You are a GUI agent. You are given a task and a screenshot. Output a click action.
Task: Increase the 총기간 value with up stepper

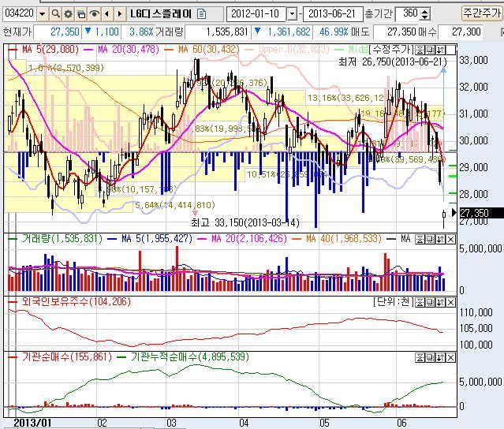coord(424,11)
